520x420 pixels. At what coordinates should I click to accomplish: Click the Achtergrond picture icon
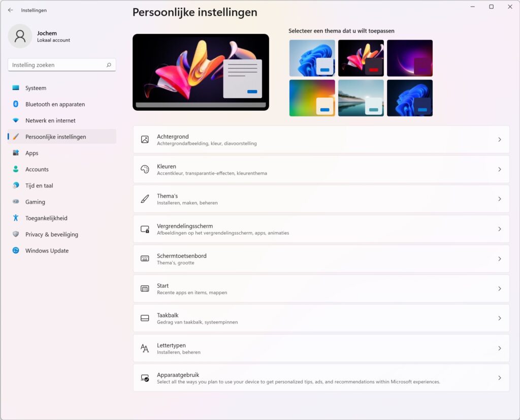(145, 139)
